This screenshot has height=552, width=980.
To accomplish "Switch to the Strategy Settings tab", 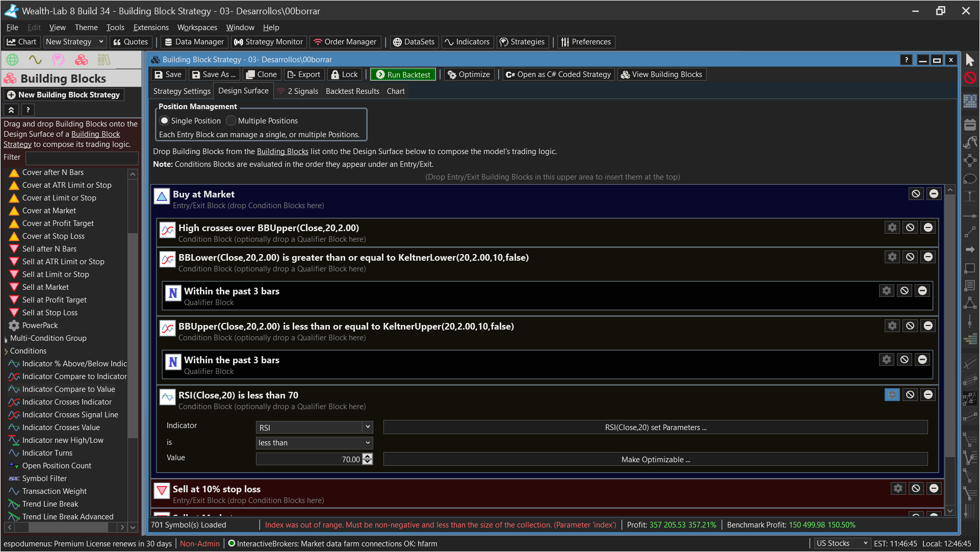I will coord(182,91).
